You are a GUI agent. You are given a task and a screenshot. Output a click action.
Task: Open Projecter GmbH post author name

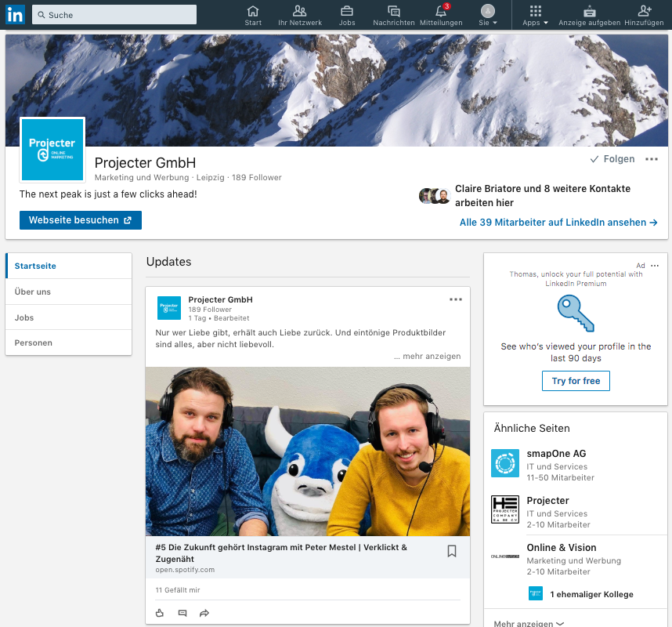click(220, 299)
